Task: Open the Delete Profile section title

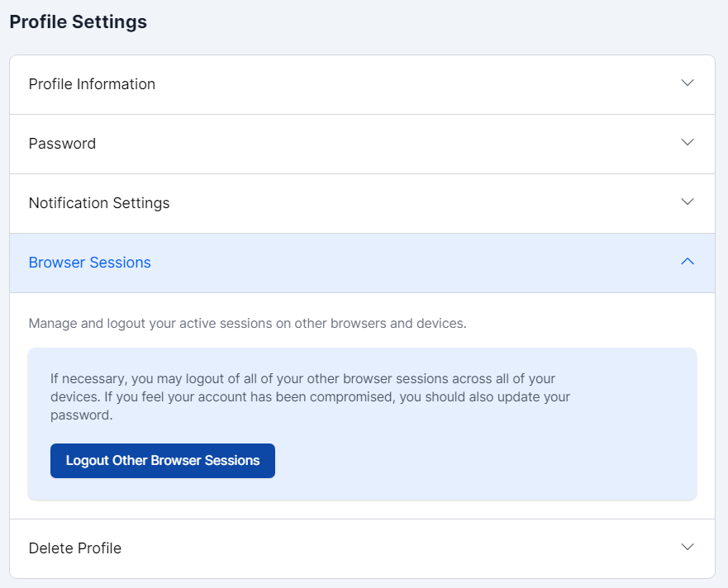Action: [x=74, y=548]
